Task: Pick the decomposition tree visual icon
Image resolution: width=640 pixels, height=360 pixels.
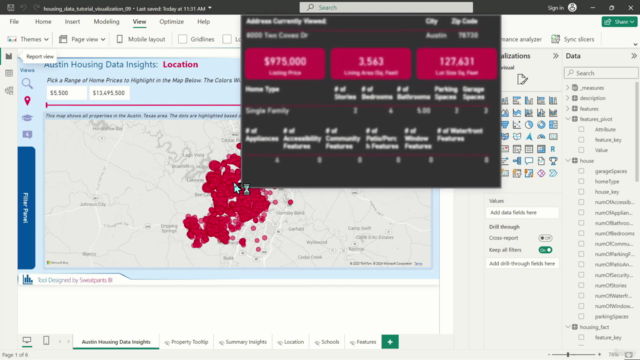Action: 517,161
